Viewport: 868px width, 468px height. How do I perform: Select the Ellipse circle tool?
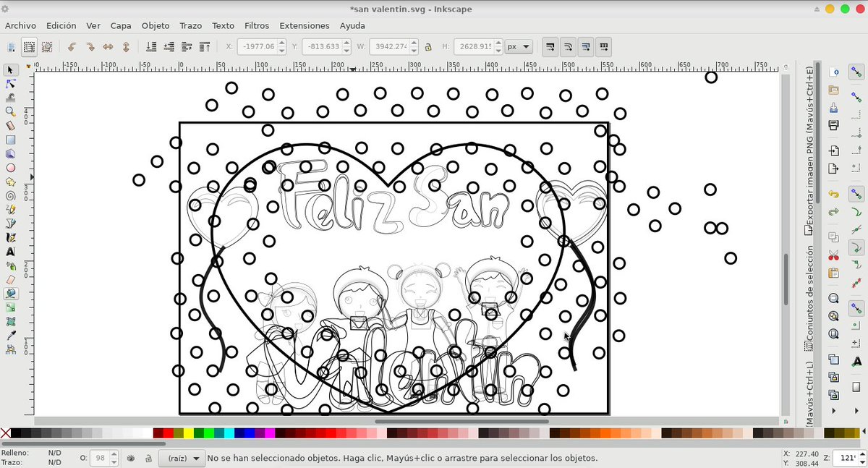11,168
